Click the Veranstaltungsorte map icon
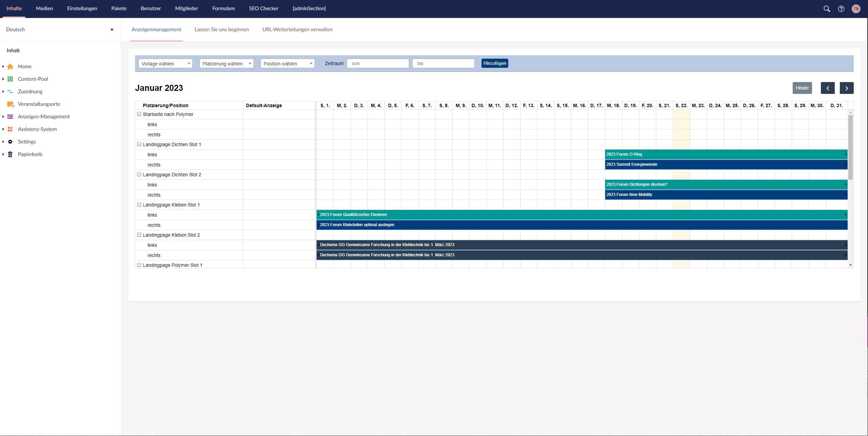The height and width of the screenshot is (436, 868). 10,104
